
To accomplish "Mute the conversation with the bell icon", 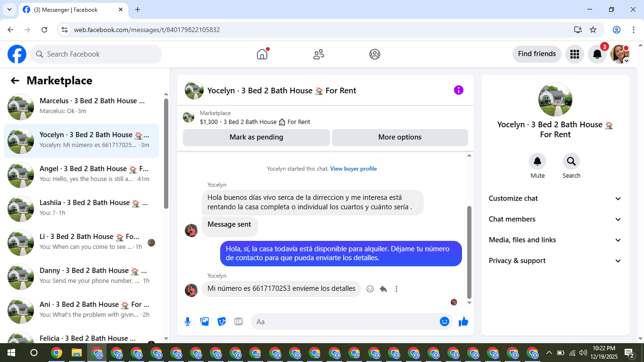I will (x=537, y=162).
